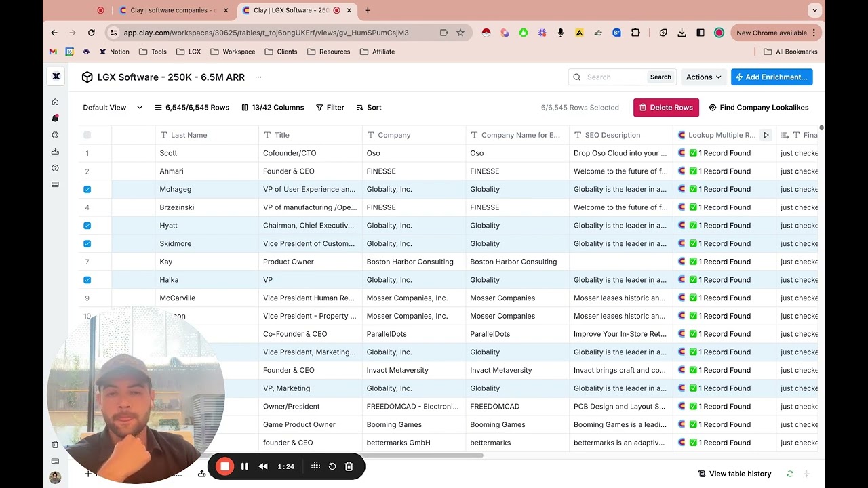Uncheck the Hyatt row checkbox
The height and width of the screenshot is (488, 868).
pos(87,226)
